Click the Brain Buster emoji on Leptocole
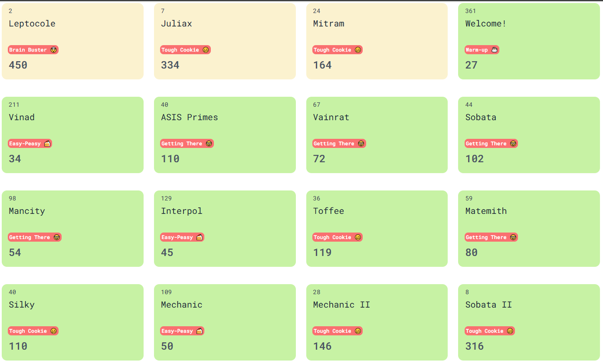The width and height of the screenshot is (603, 364). click(x=53, y=50)
